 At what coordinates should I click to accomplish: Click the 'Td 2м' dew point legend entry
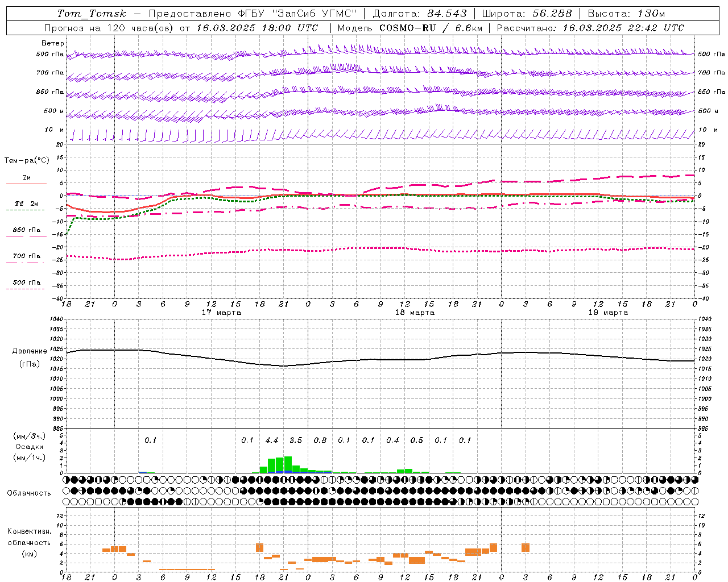[x=26, y=203]
